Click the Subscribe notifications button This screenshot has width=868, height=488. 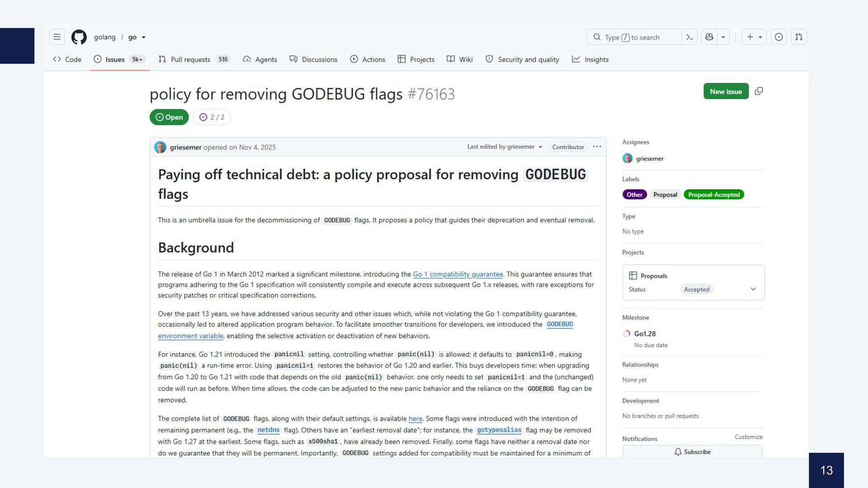click(x=693, y=451)
